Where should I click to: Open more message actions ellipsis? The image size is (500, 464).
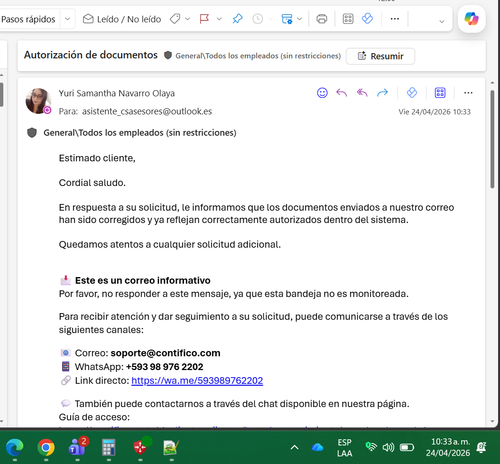468,93
